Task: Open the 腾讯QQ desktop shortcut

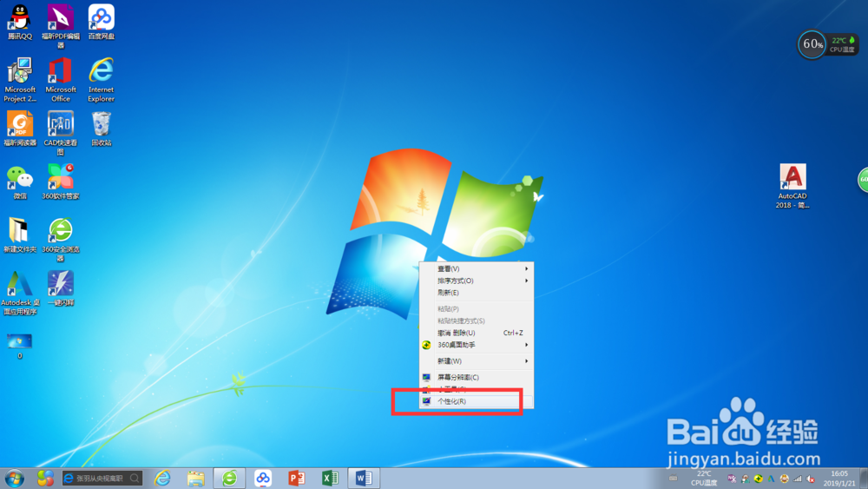Action: click(20, 23)
